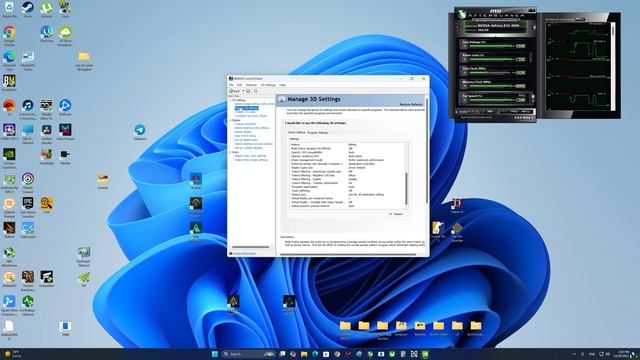Select the Google Chrome desktop icon

9,34
